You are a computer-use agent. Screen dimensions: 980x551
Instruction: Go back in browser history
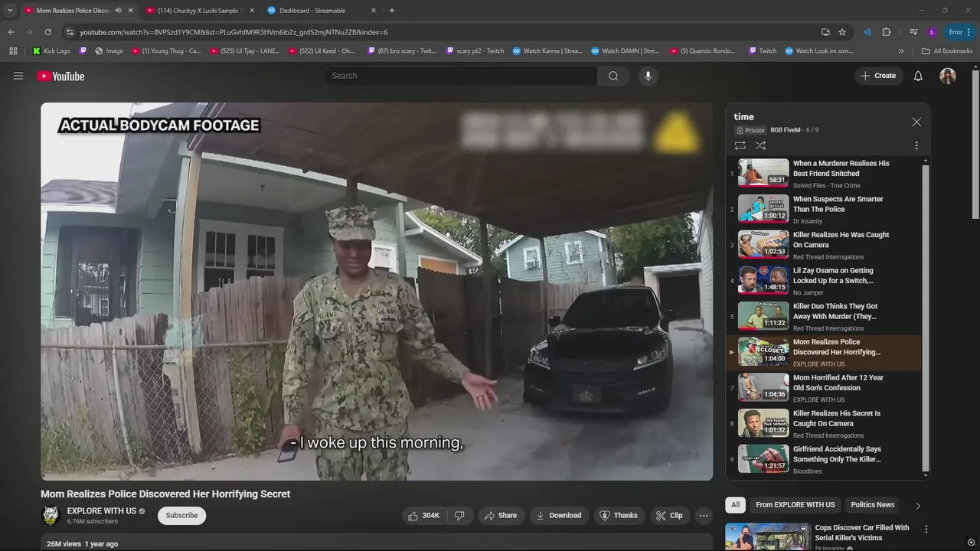pos(11,32)
